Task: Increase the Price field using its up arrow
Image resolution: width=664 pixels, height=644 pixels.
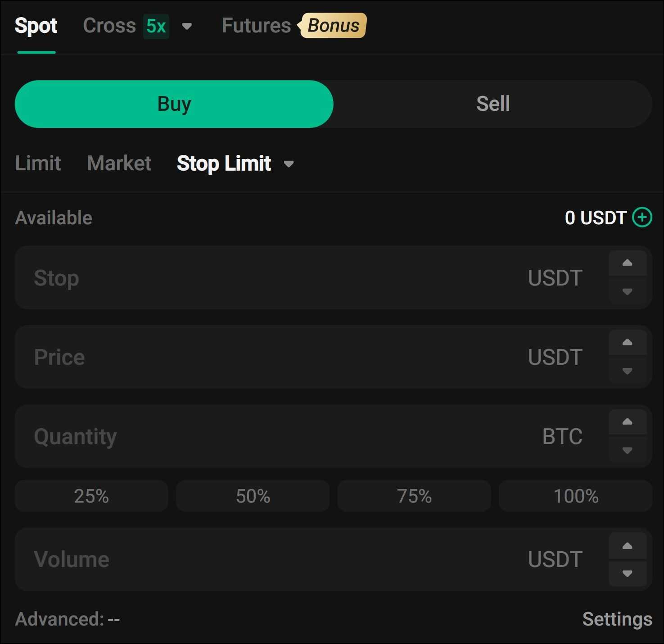Action: pyautogui.click(x=628, y=342)
